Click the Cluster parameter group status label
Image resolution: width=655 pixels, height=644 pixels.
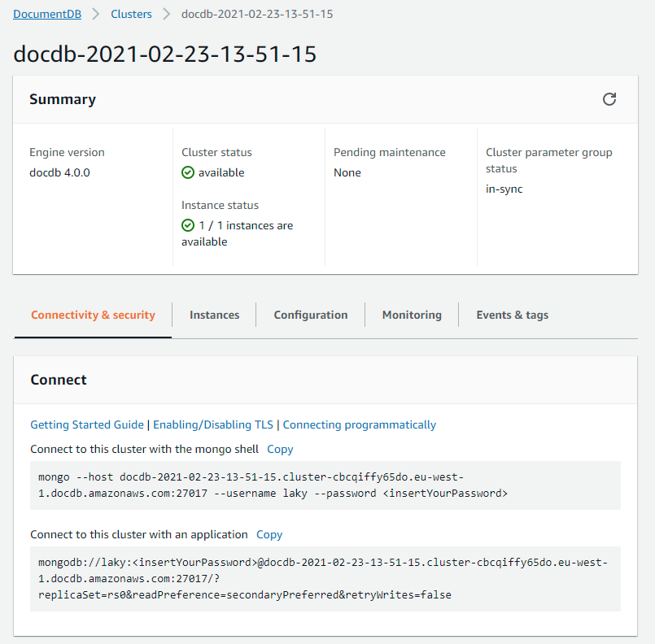549,160
